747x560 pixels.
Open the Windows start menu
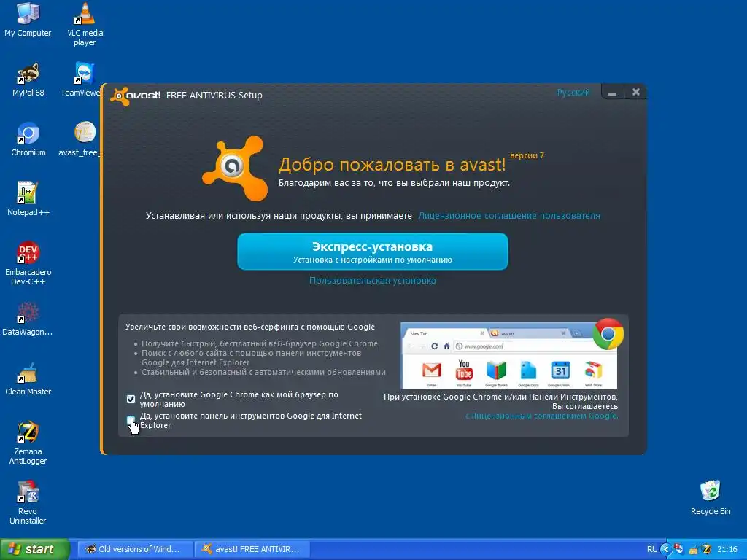[x=35, y=549]
